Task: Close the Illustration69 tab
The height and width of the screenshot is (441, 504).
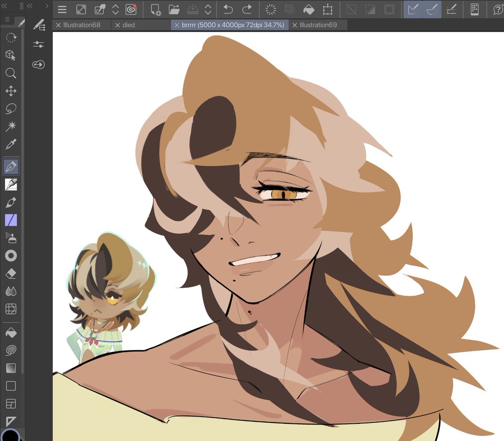Action: pos(294,25)
